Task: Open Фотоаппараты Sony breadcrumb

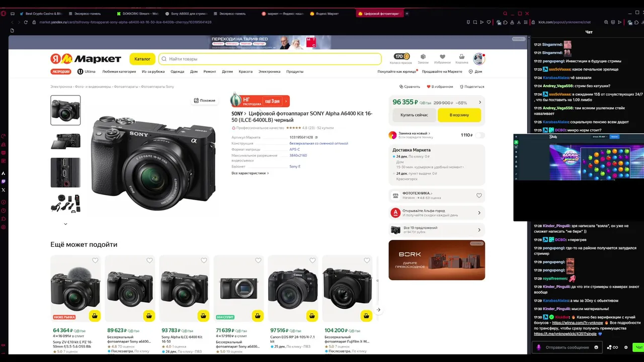Action: point(157,86)
